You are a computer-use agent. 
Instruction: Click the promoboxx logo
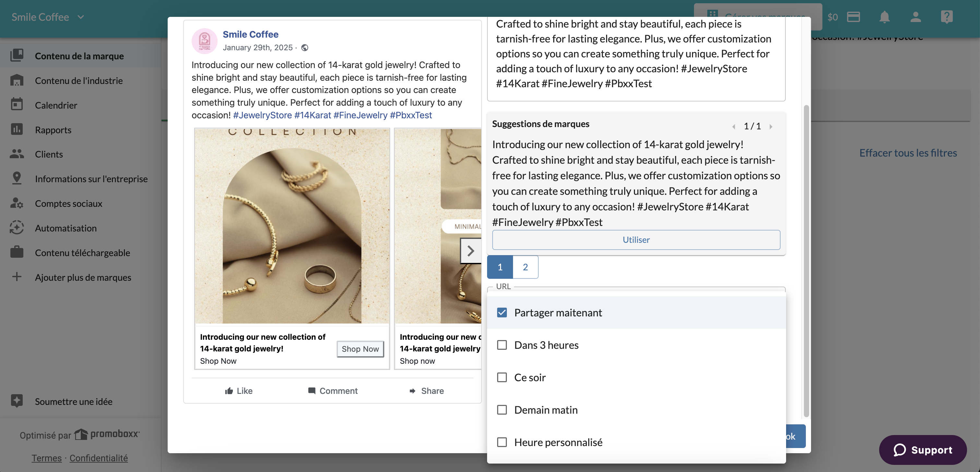(107, 434)
